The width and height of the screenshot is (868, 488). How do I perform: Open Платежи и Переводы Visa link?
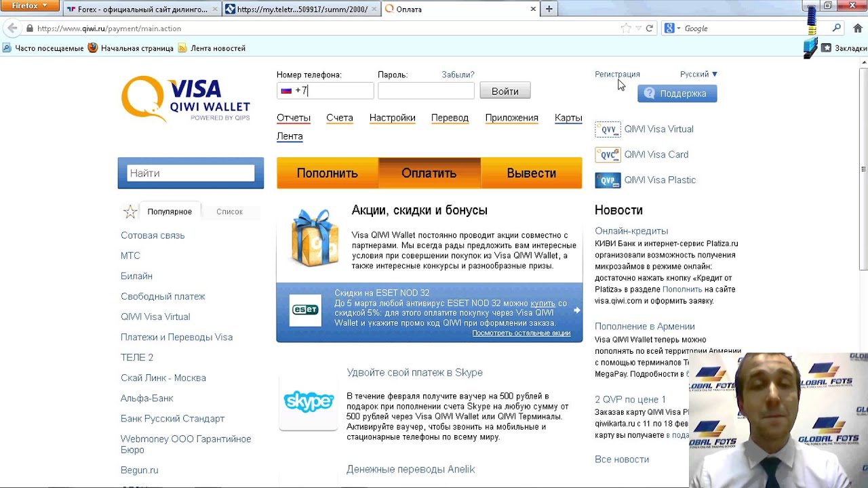[x=176, y=337]
